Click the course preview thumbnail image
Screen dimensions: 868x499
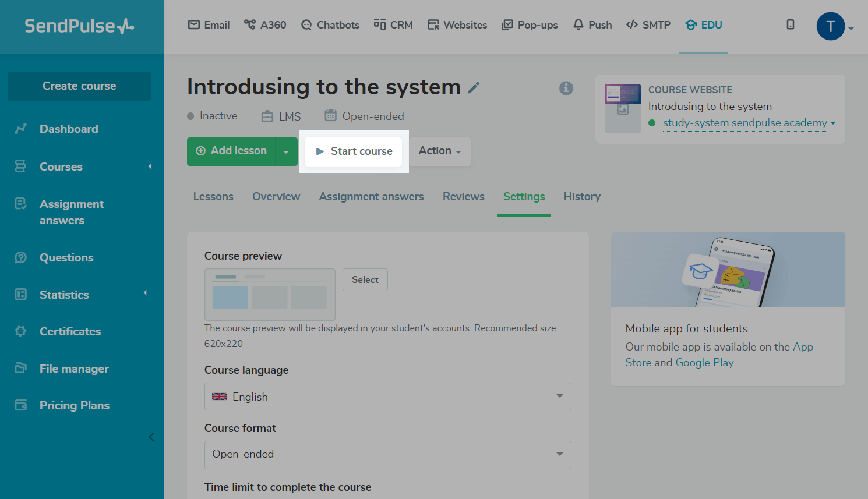click(270, 294)
